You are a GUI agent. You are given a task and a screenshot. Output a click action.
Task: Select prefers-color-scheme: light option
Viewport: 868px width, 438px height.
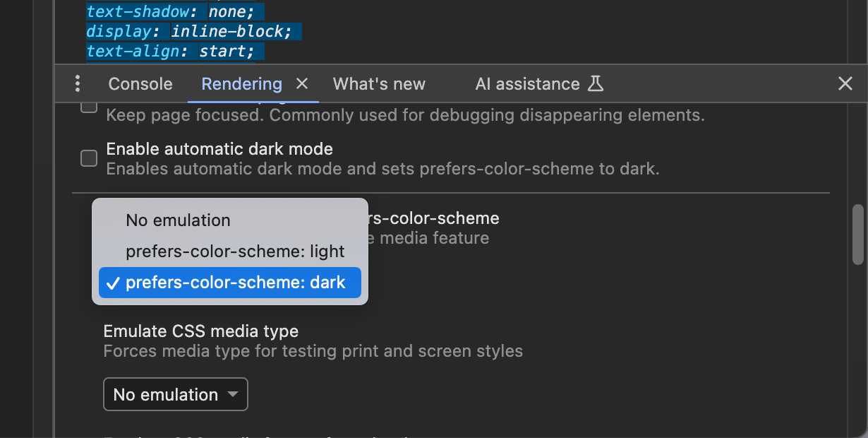(235, 251)
